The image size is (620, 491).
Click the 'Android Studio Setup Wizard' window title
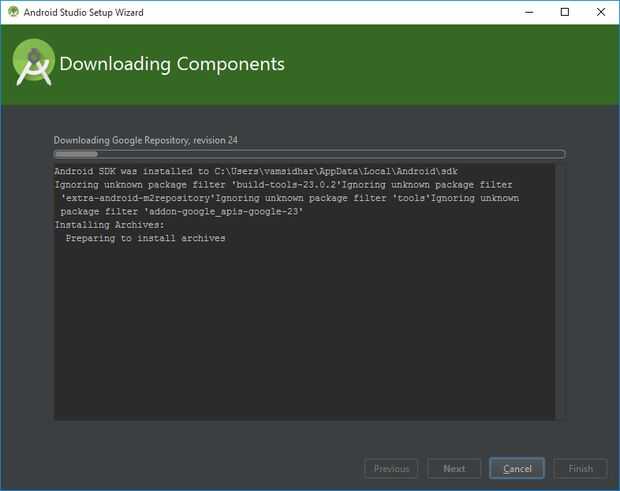83,12
